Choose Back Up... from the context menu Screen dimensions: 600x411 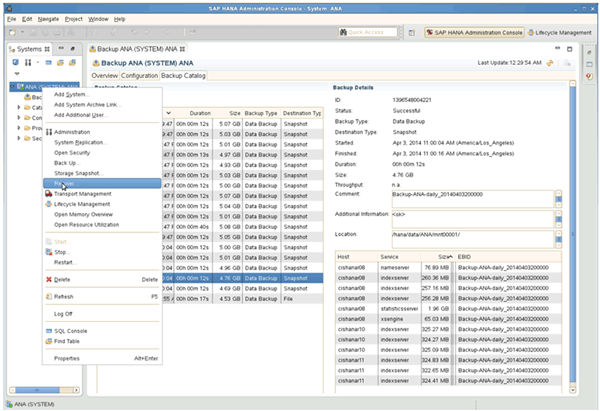(x=66, y=162)
